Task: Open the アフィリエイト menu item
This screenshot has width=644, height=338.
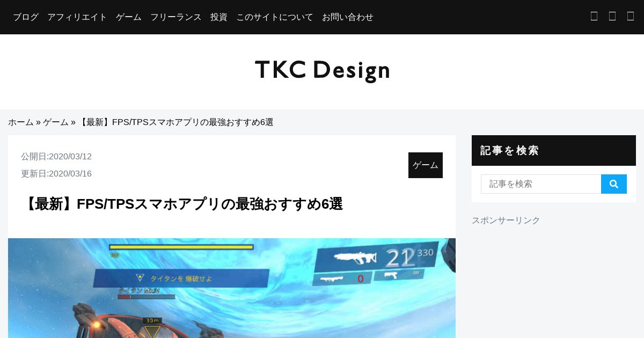Action: (x=77, y=17)
